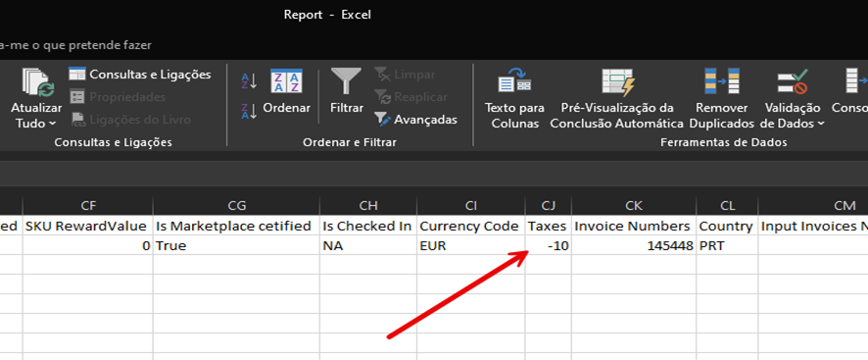Select column header CG
This screenshot has width=868, height=360.
[236, 206]
